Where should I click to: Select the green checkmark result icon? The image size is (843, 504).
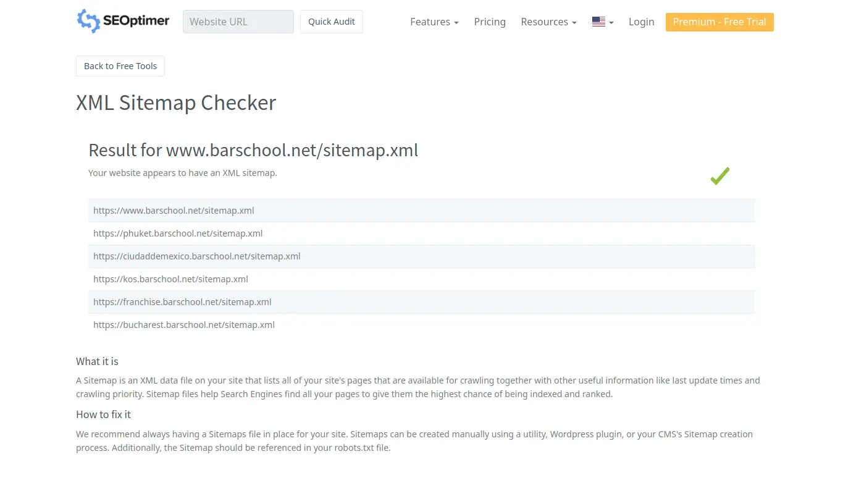coord(720,176)
